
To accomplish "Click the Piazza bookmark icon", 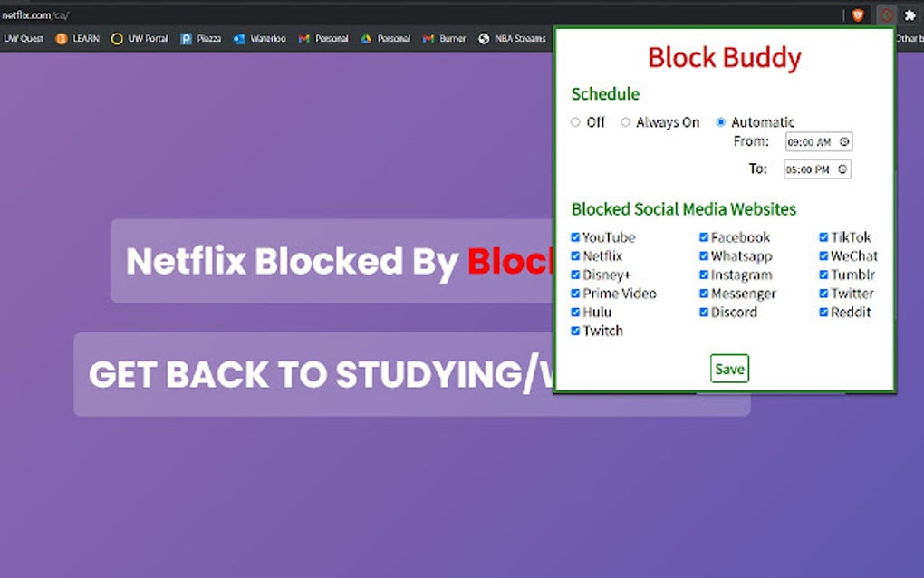I will (x=185, y=38).
